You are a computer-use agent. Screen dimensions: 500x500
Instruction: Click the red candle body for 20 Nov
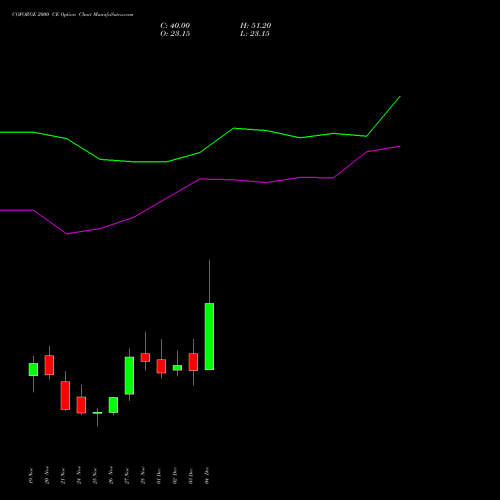click(x=49, y=365)
